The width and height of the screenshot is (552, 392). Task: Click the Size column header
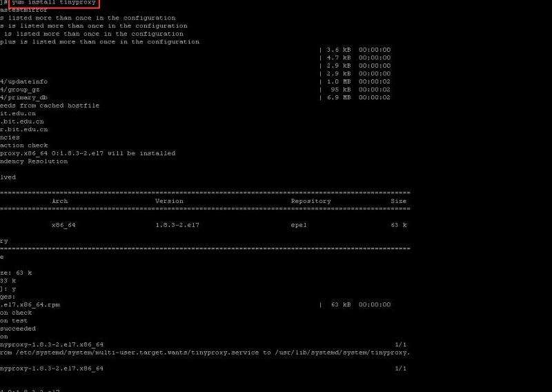tap(398, 201)
